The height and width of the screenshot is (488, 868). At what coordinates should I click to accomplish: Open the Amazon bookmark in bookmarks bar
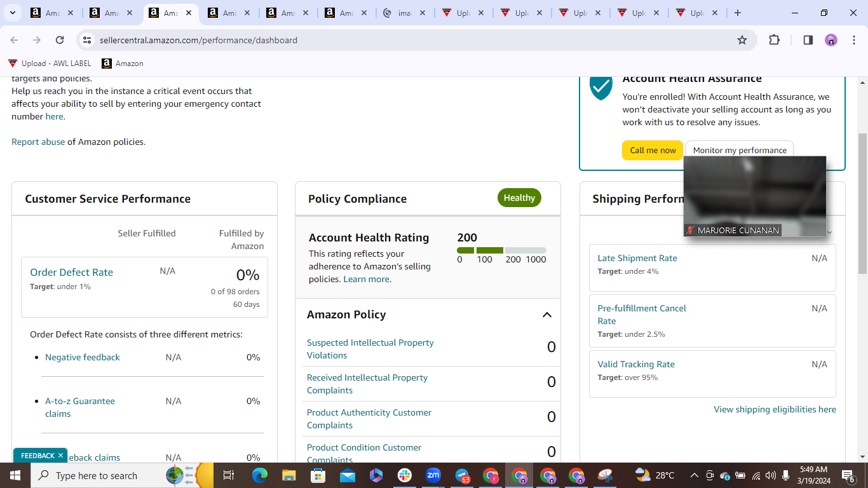pyautogui.click(x=123, y=64)
